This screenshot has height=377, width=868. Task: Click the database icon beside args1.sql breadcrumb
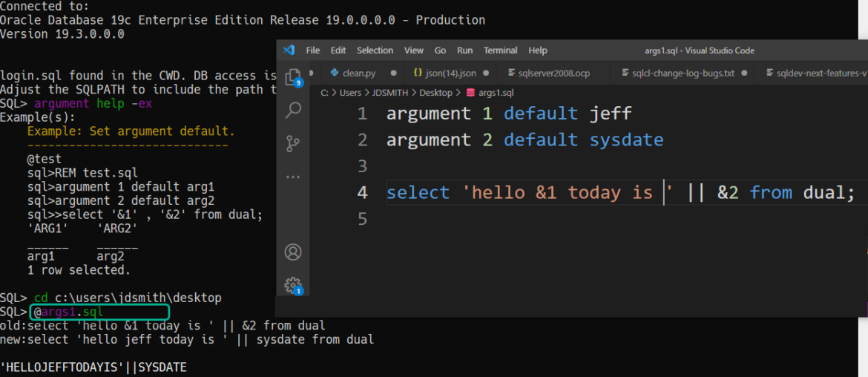470,93
